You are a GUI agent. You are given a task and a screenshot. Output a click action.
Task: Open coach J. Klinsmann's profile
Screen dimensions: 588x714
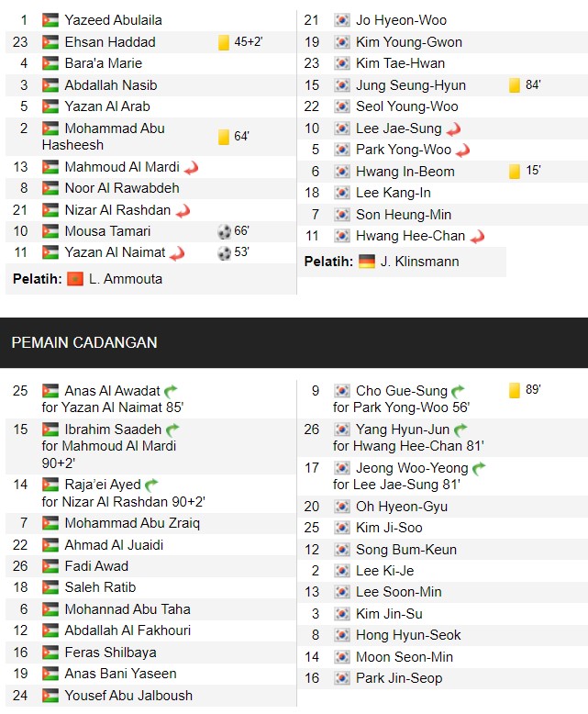click(x=419, y=262)
